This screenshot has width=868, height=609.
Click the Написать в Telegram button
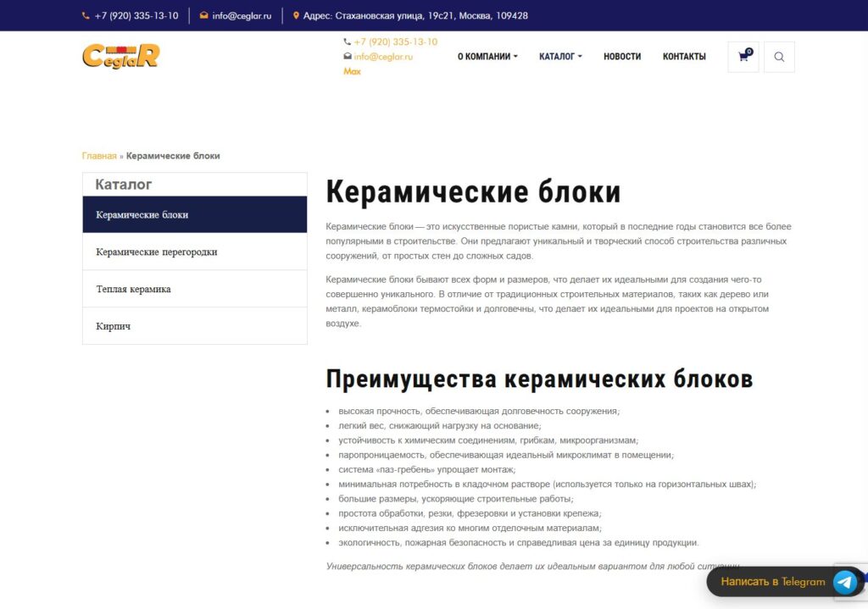(784, 582)
